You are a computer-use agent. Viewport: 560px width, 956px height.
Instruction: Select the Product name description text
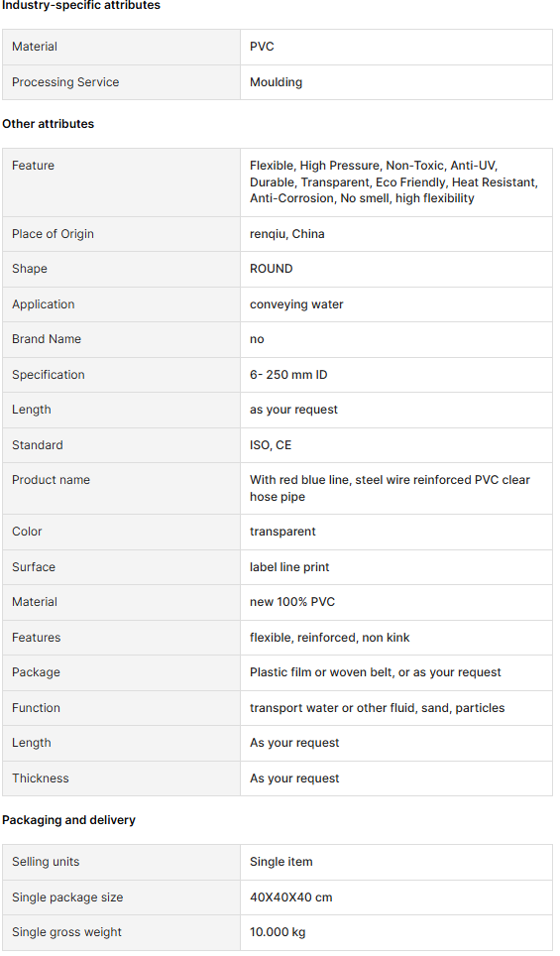coord(390,488)
